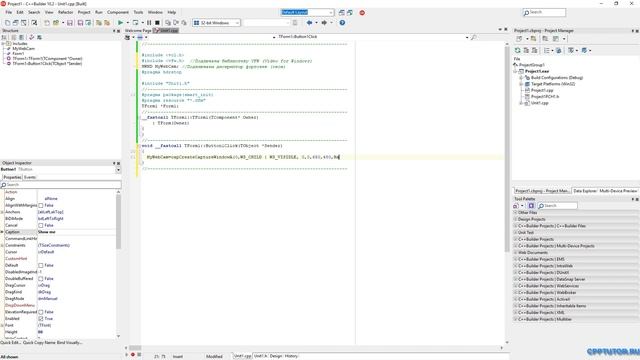Click the blue Help question mark icon

(342, 23)
